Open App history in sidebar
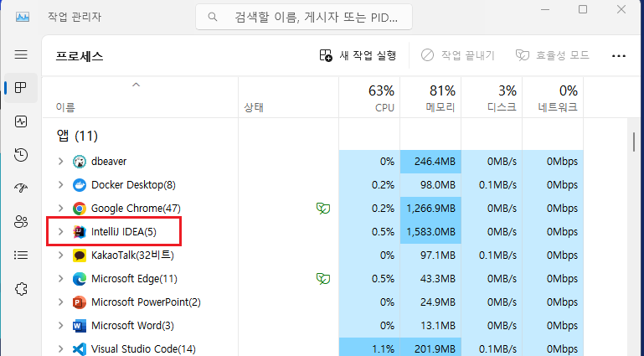Screen dimensions: 644x356 coord(21,155)
